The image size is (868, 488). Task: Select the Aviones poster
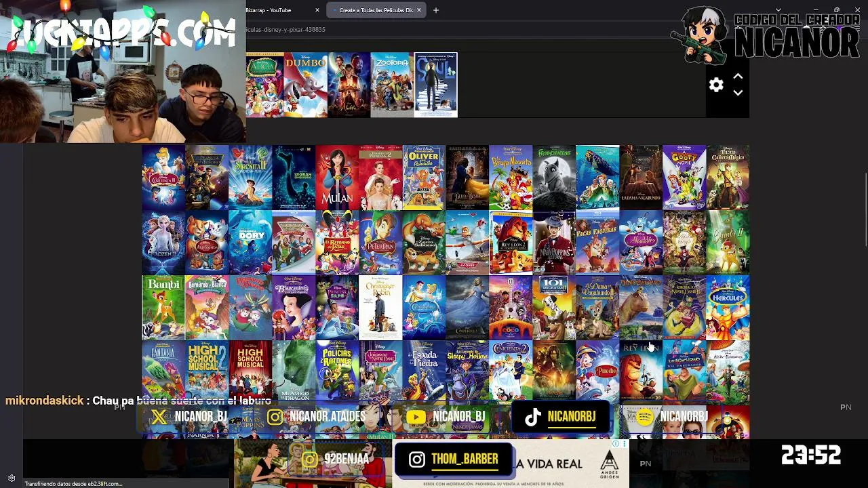tap(467, 242)
